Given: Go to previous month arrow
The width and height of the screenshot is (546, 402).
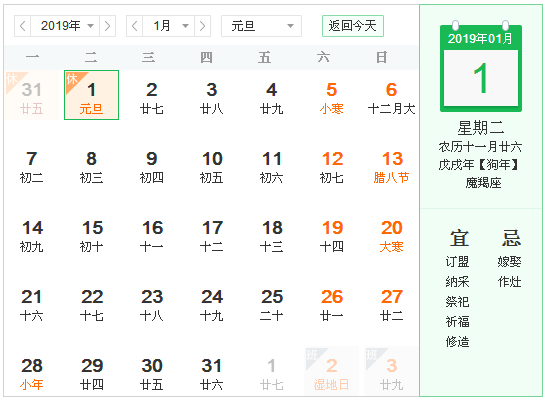Looking at the screenshot, I should click(134, 26).
